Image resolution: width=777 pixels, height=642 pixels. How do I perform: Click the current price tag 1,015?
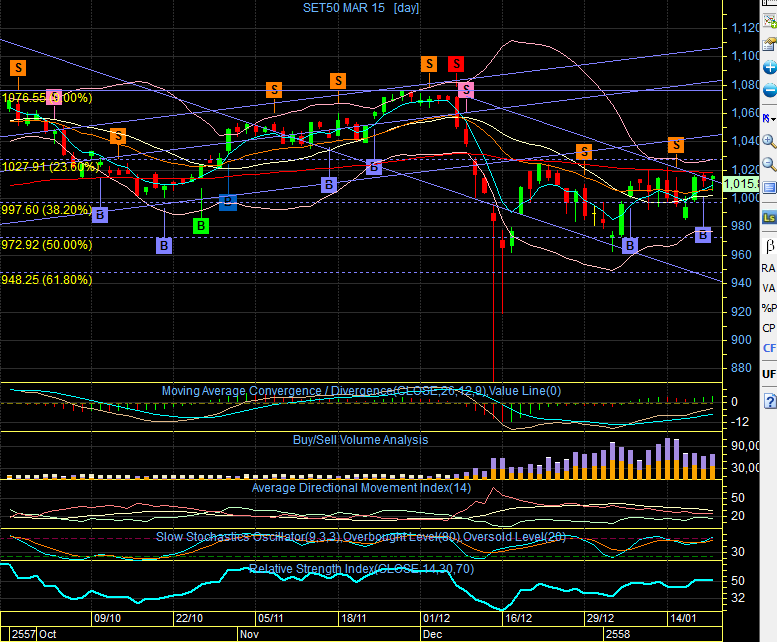click(x=741, y=184)
